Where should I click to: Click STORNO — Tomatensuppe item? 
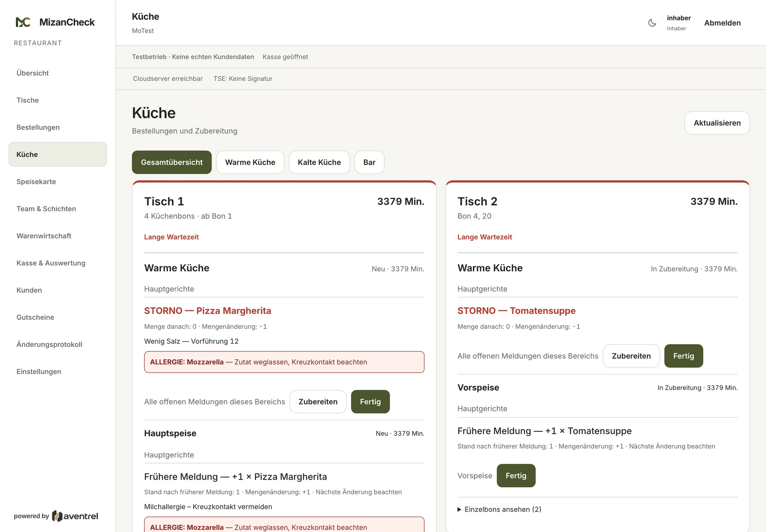tap(516, 311)
